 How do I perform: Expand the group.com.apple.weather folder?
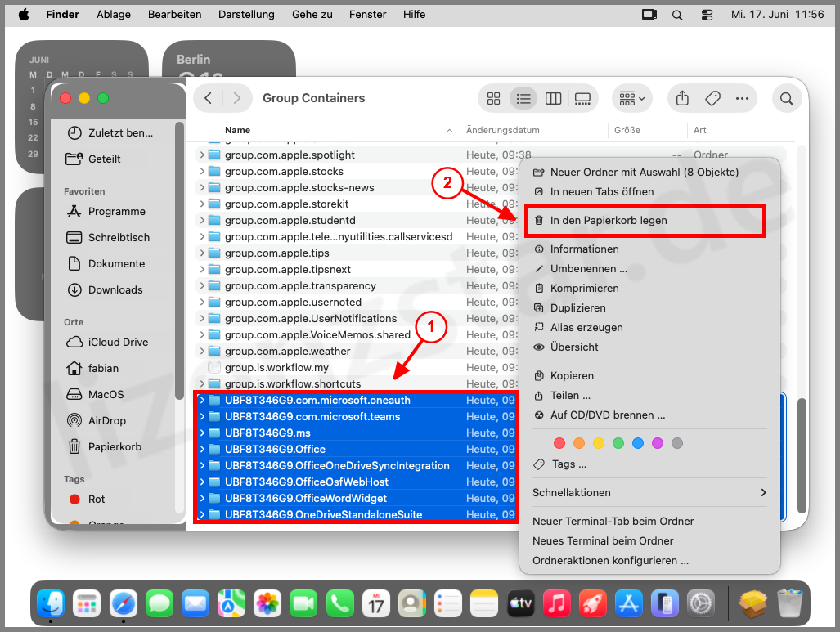coord(201,352)
